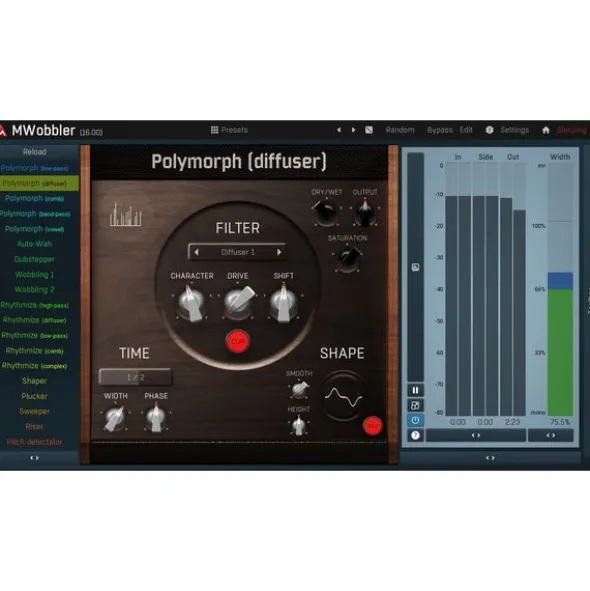Go to previous preset arrow in top bar
The height and width of the screenshot is (591, 590).
click(339, 130)
